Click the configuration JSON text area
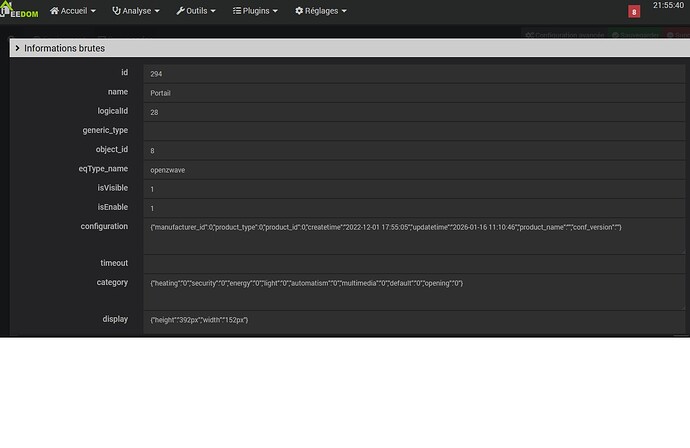 click(414, 236)
